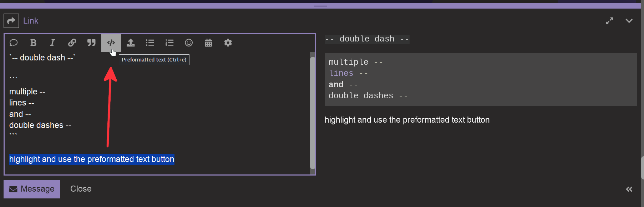Screen dimensions: 644x207
Task: Insert a numbered list
Action: tap(169, 43)
